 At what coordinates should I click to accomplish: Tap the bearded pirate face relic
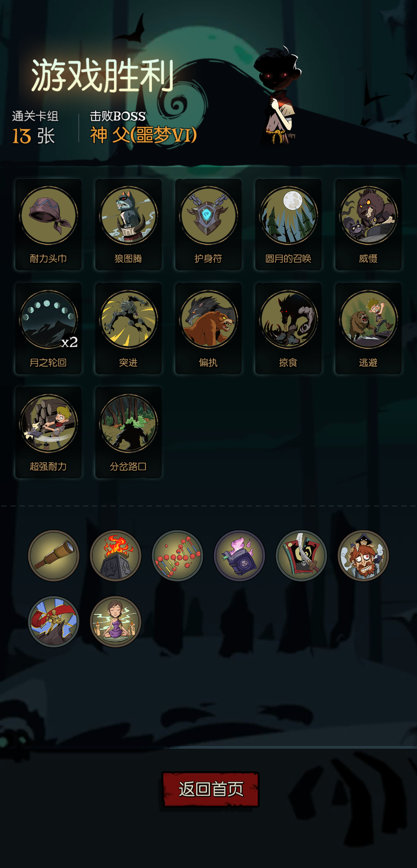click(x=363, y=556)
